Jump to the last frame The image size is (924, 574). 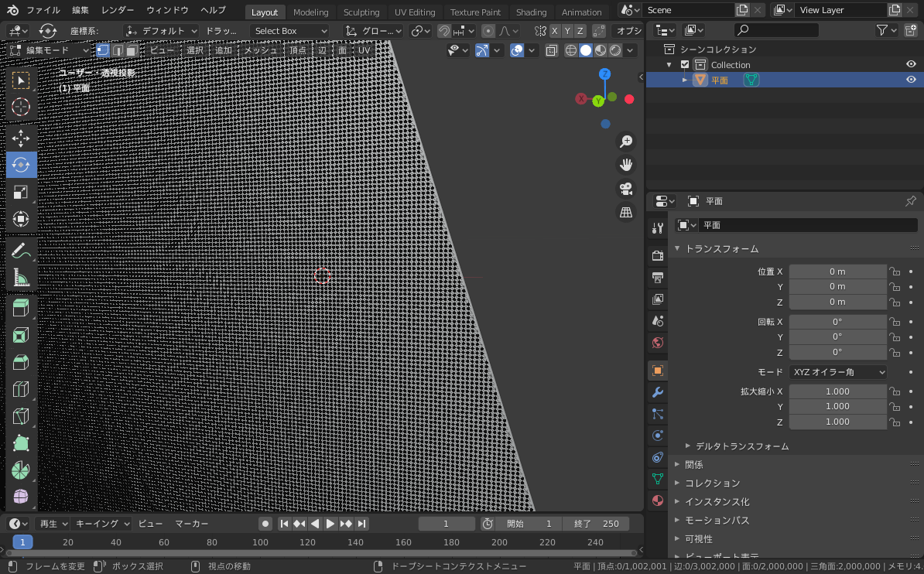362,523
